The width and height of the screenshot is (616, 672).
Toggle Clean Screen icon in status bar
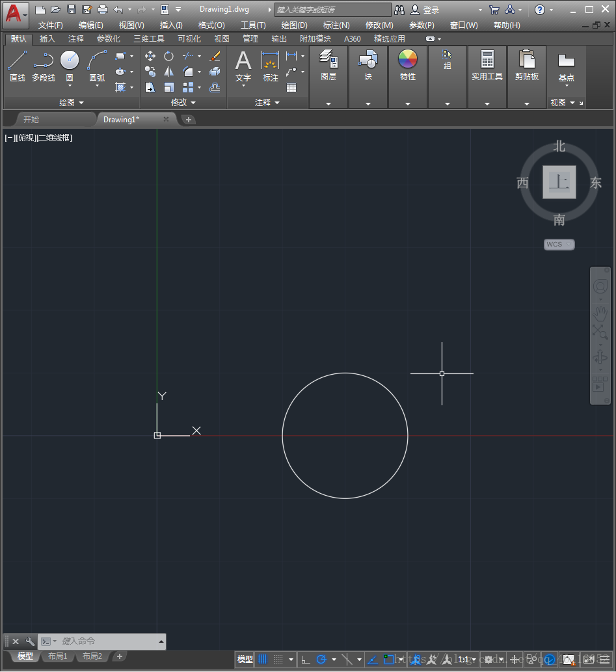(x=589, y=659)
